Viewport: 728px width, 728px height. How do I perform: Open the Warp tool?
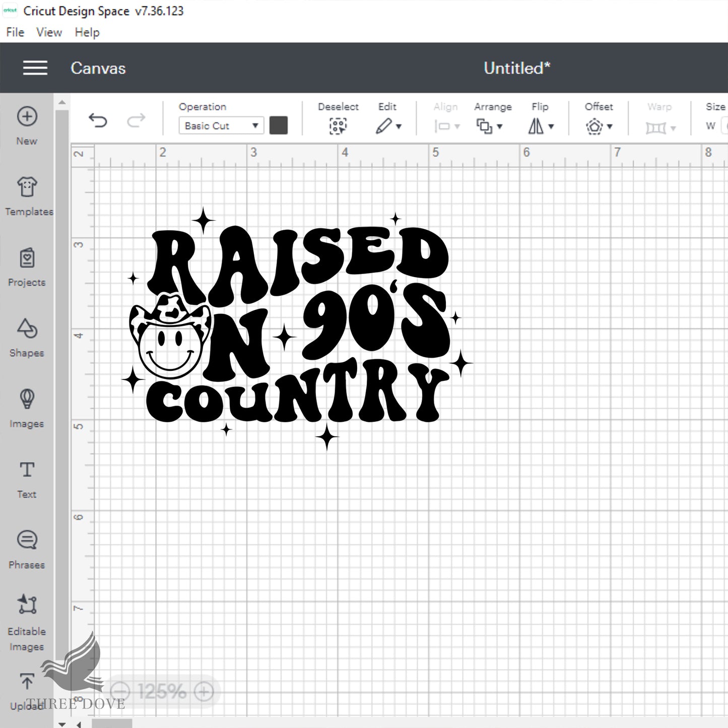coord(656,128)
